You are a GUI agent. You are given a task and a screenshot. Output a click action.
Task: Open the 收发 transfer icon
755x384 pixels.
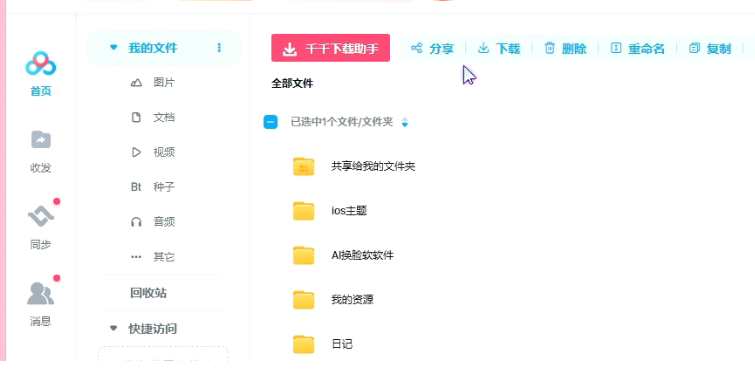pos(41,140)
